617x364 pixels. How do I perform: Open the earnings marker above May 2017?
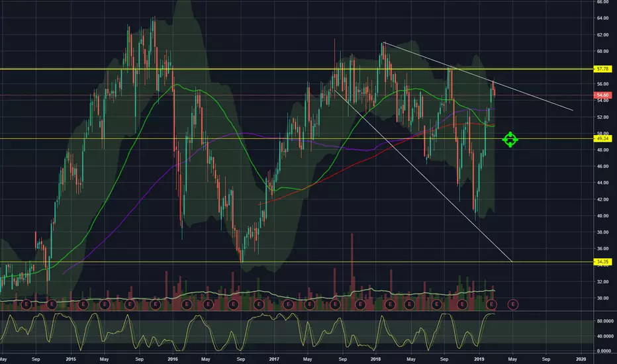(310, 304)
